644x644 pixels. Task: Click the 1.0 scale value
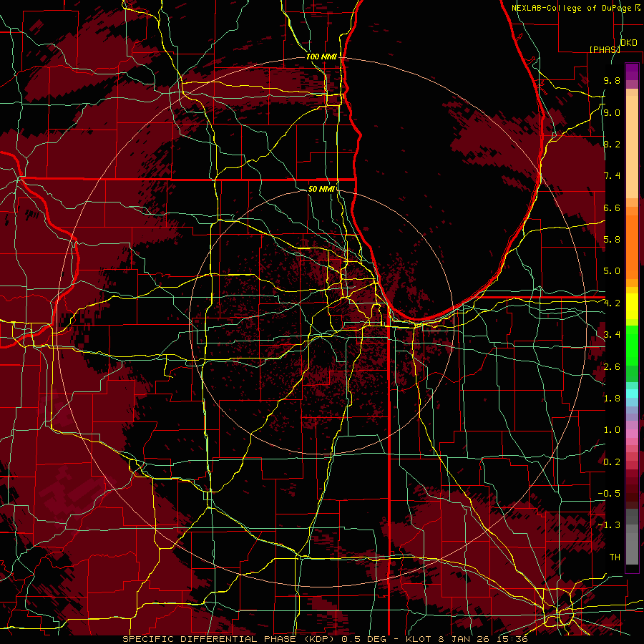coord(612,430)
